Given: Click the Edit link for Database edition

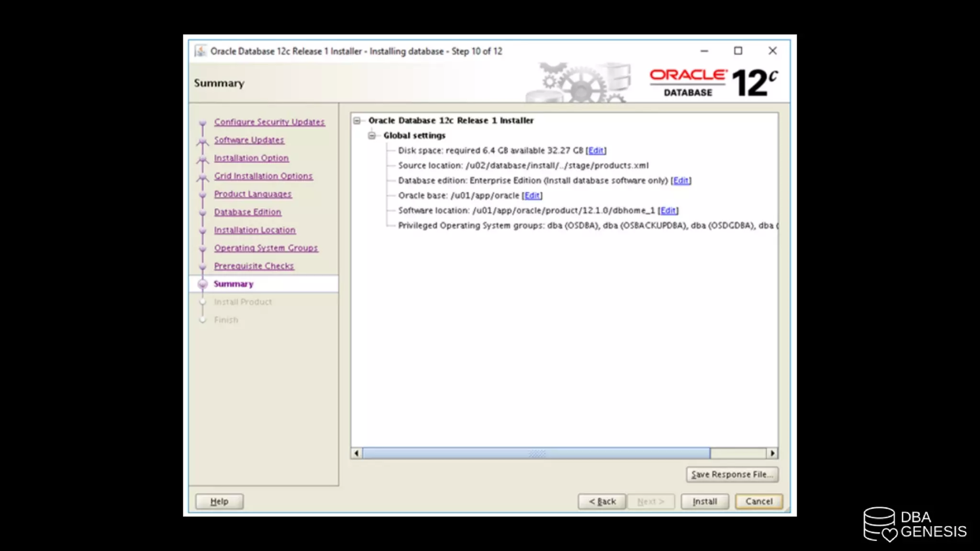Looking at the screenshot, I should coord(681,180).
